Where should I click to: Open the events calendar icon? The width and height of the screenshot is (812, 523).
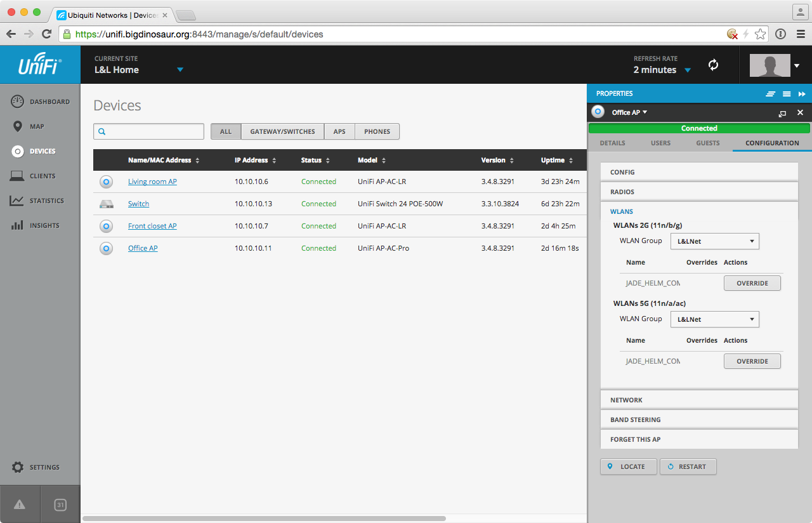(60, 505)
